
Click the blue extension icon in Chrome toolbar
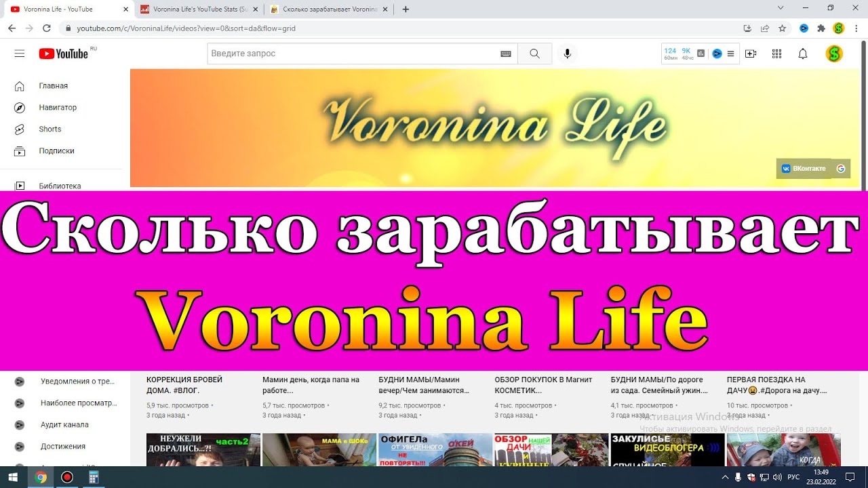tap(804, 28)
